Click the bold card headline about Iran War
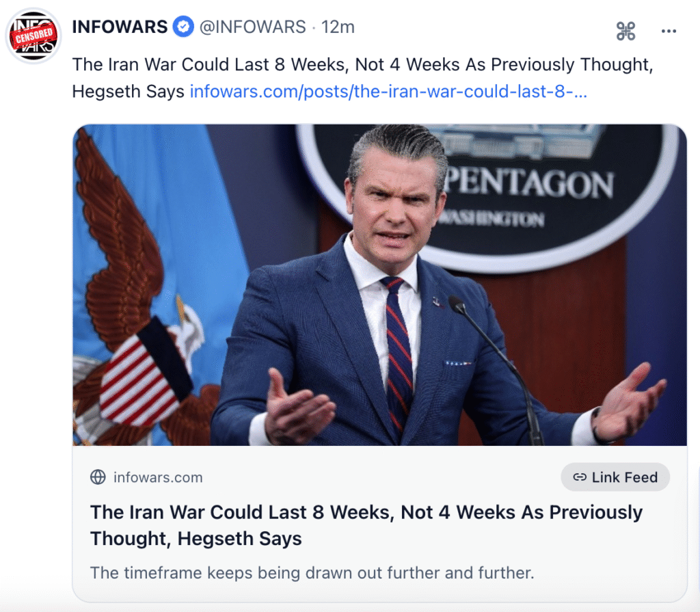The image size is (700, 612). point(366,525)
